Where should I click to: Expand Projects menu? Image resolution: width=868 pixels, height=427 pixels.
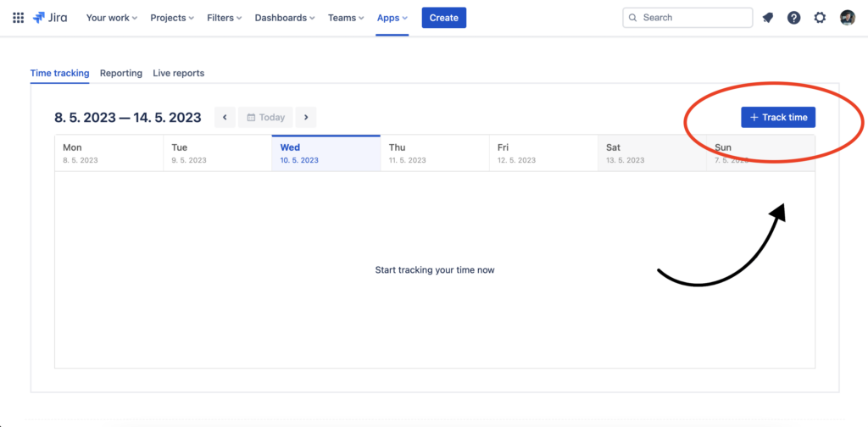tap(172, 18)
